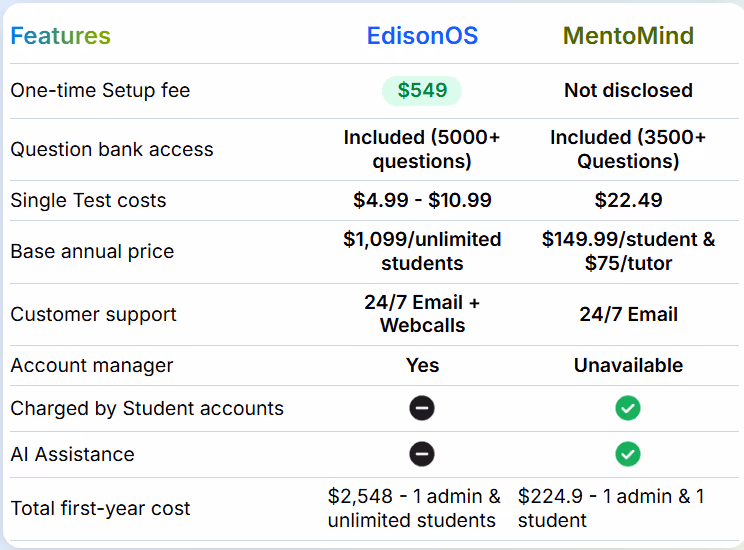Select the $1,099/unlimited students price text
This screenshot has height=550, width=744.
pyautogui.click(x=422, y=251)
